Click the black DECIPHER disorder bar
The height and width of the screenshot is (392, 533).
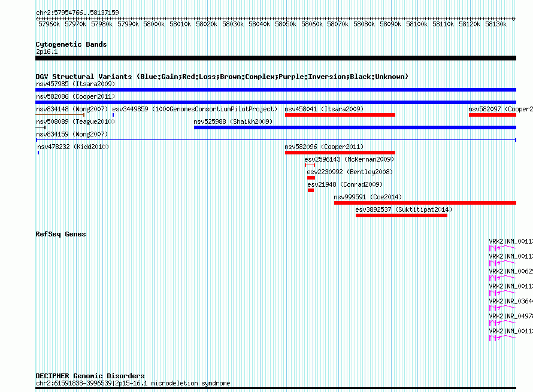tap(275, 388)
